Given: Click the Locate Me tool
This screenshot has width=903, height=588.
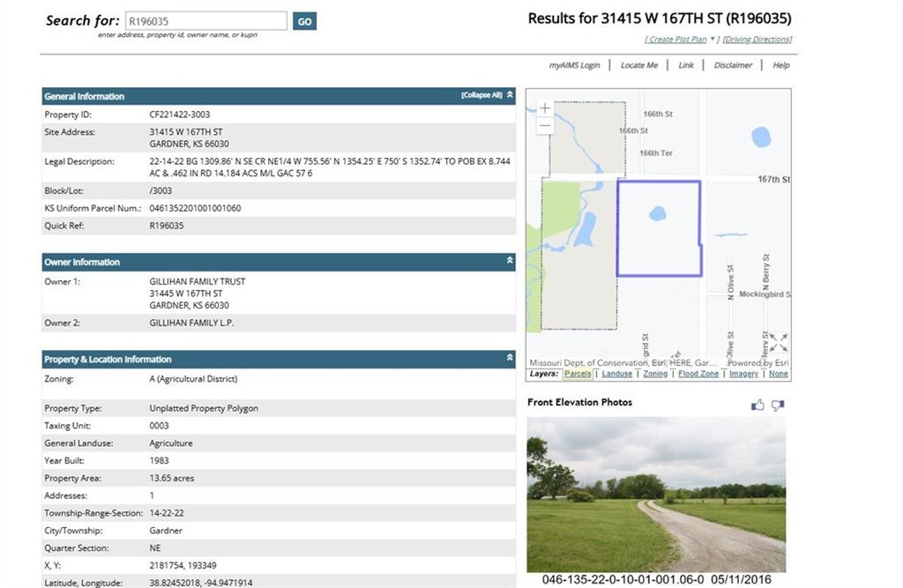Looking at the screenshot, I should point(638,64).
